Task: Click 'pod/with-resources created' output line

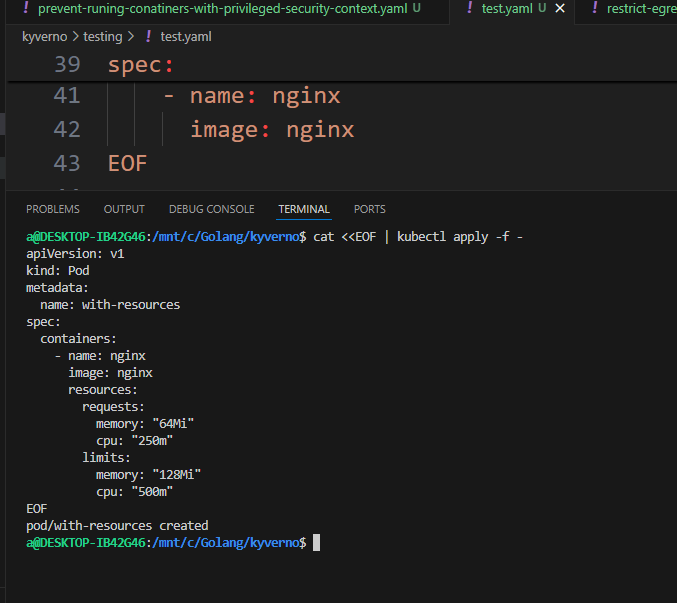Action: (117, 526)
